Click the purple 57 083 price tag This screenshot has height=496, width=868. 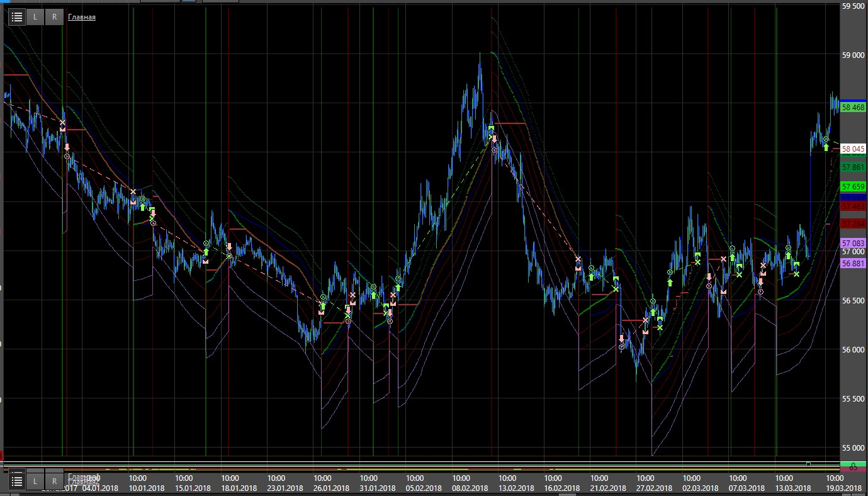(853, 243)
